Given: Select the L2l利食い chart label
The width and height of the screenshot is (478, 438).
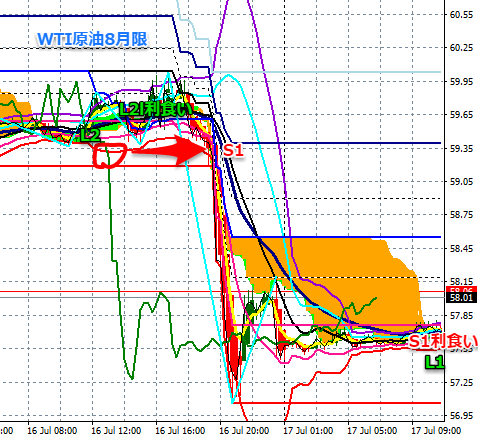Looking at the screenshot, I should (x=156, y=109).
